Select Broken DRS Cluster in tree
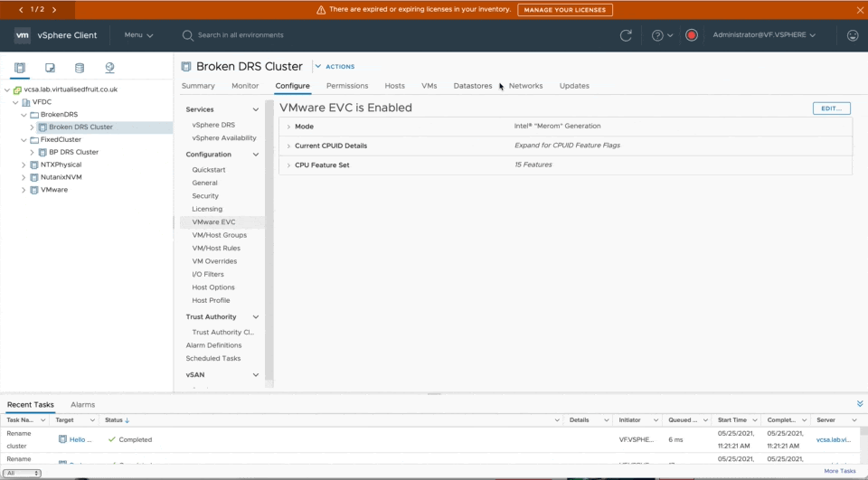The image size is (868, 480). [80, 127]
